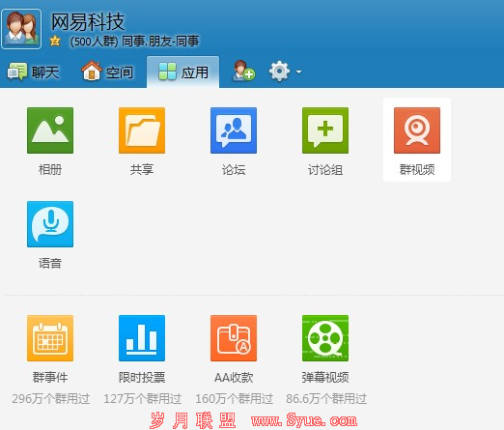This screenshot has height=430, width=504.
Task: Click the star favorite icon
Action: click(55, 42)
